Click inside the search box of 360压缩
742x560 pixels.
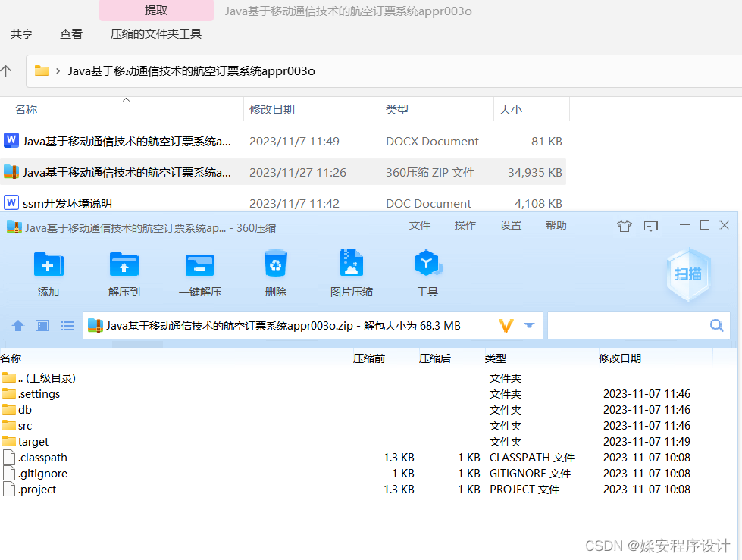637,325
